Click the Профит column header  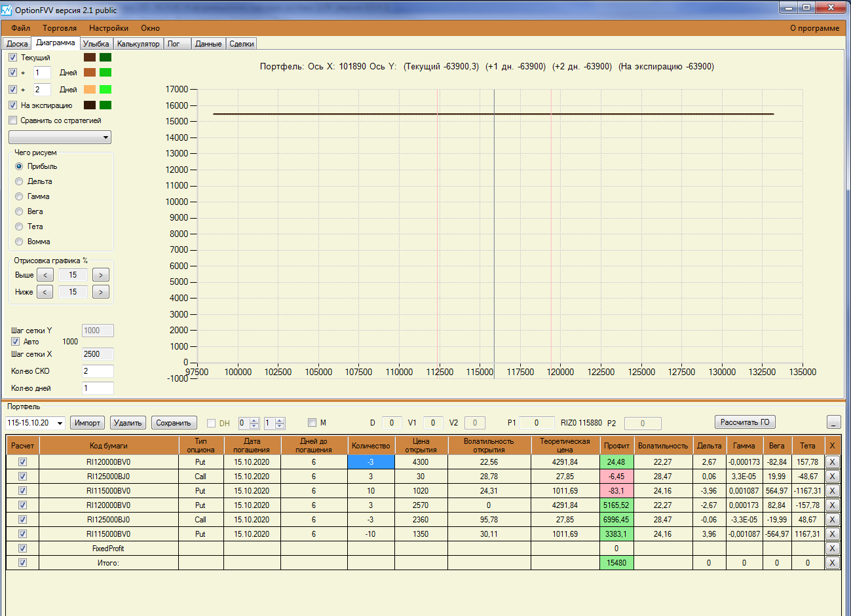[x=616, y=446]
